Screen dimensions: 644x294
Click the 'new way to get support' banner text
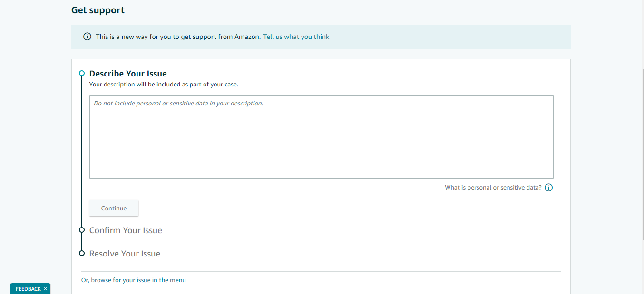click(178, 37)
